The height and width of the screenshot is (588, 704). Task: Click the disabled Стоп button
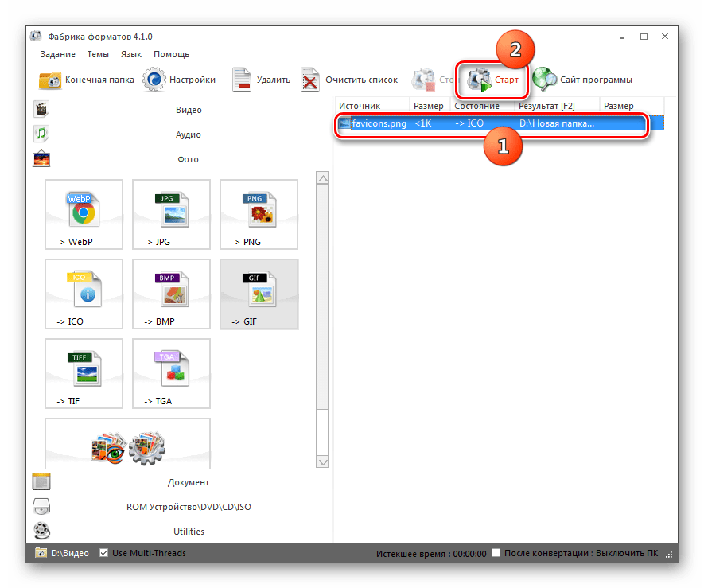coord(433,80)
